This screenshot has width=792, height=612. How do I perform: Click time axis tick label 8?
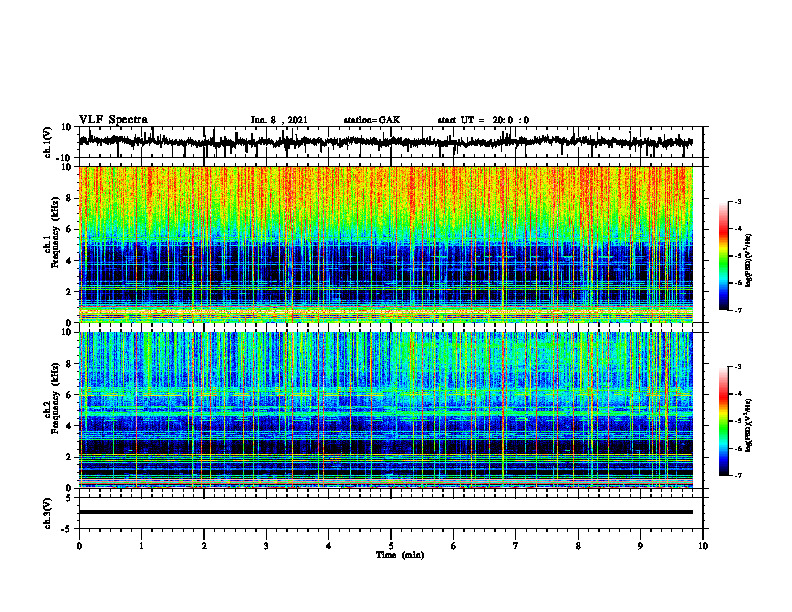pyautogui.click(x=578, y=546)
